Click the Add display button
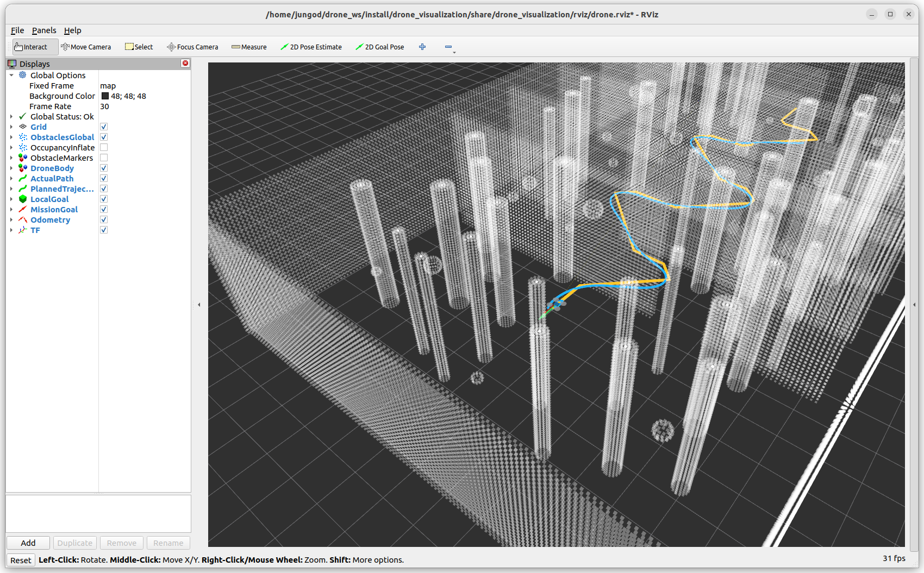The height and width of the screenshot is (573, 924). (28, 543)
